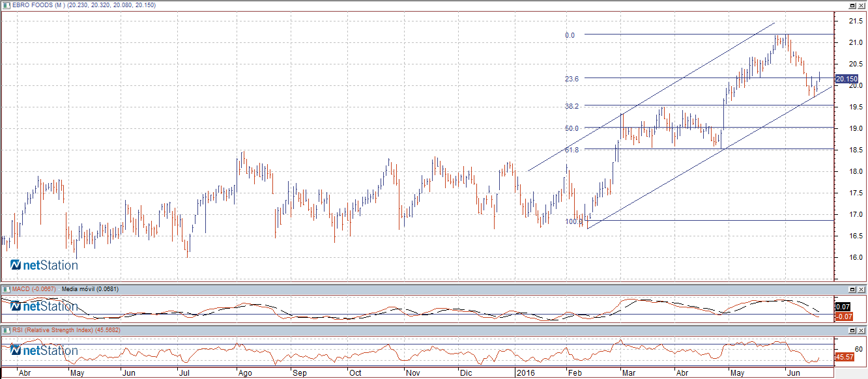Click the 61.8 Fibonacci level label

pos(572,150)
